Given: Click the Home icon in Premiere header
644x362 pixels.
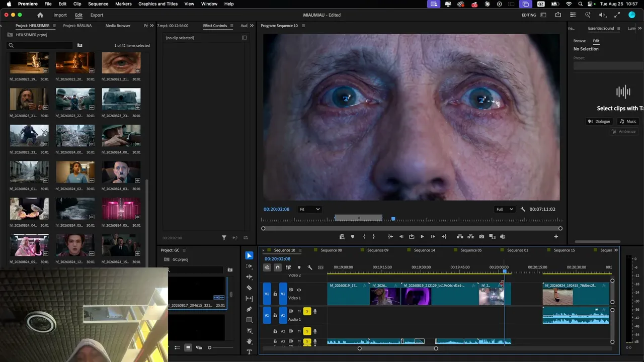Looking at the screenshot, I should [x=40, y=15].
